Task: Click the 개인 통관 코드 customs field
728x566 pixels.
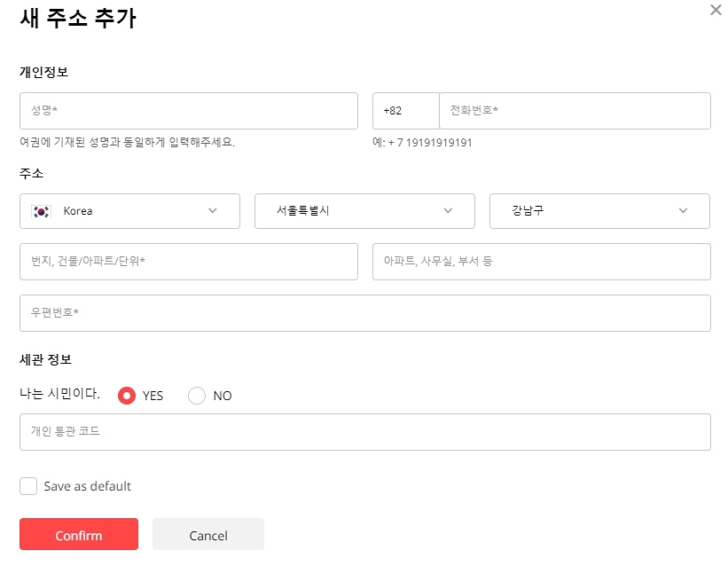Action: 365,432
